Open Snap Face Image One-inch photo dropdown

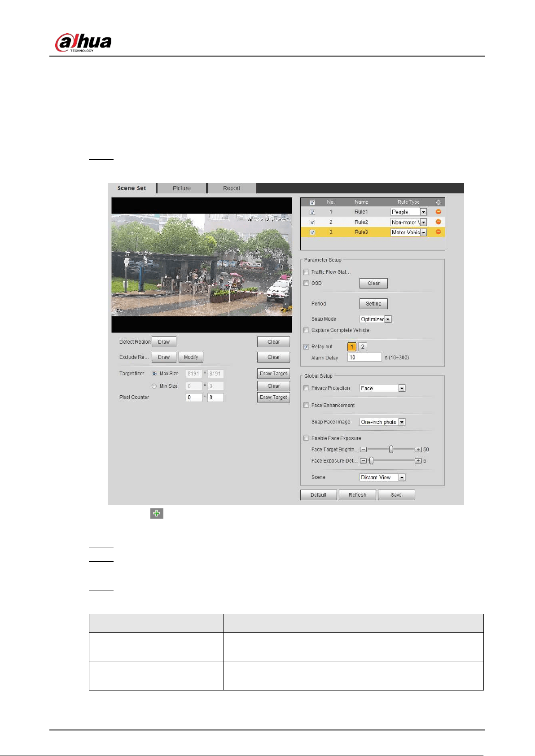click(382, 422)
